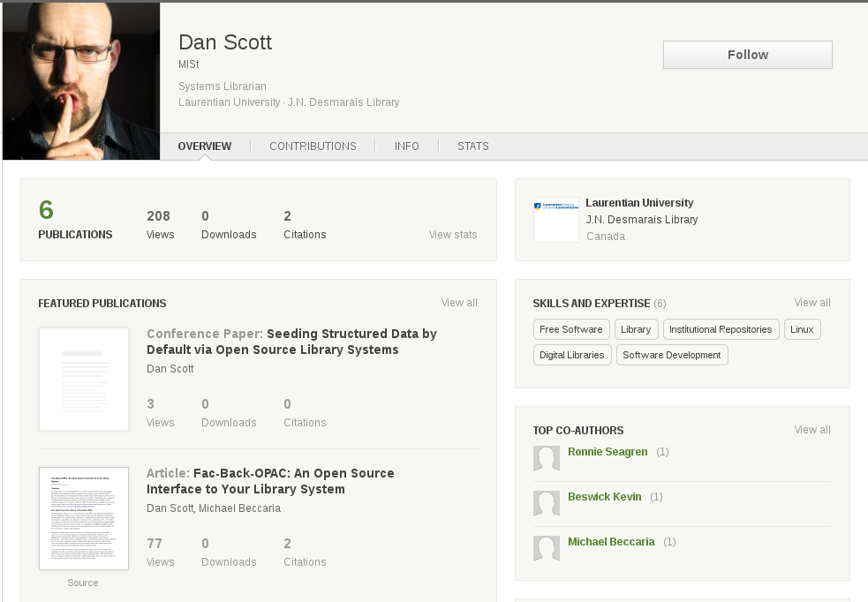Click Seeding Structured Data paper placeholder thumbnail
The width and height of the screenshot is (868, 602).
point(84,379)
